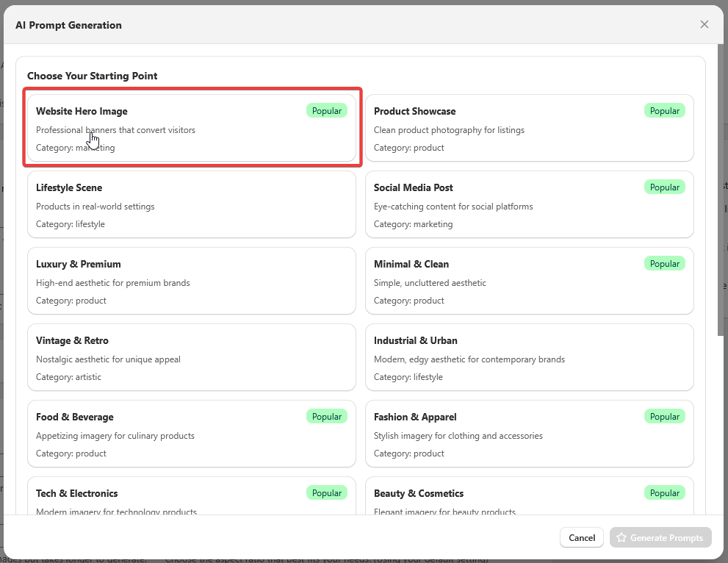Pick the Lifestyle Scene template card
Viewport: 728px width, 563px height.
(191, 204)
